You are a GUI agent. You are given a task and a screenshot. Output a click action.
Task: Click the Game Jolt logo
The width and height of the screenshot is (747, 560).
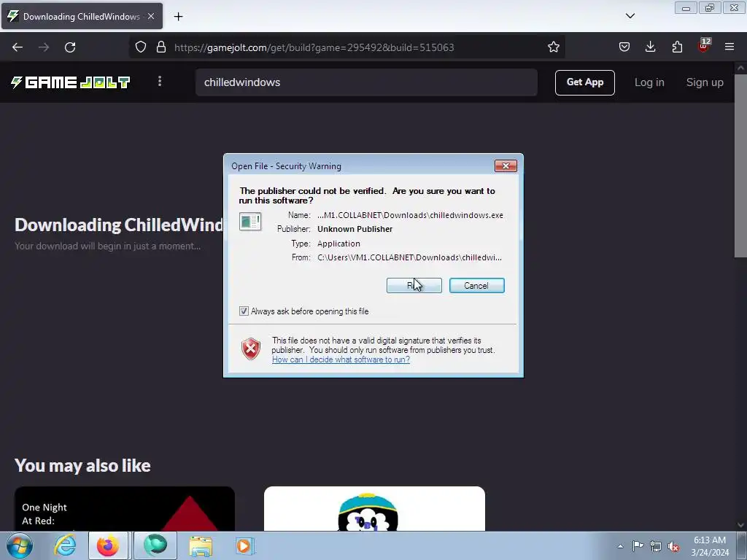coord(71,82)
